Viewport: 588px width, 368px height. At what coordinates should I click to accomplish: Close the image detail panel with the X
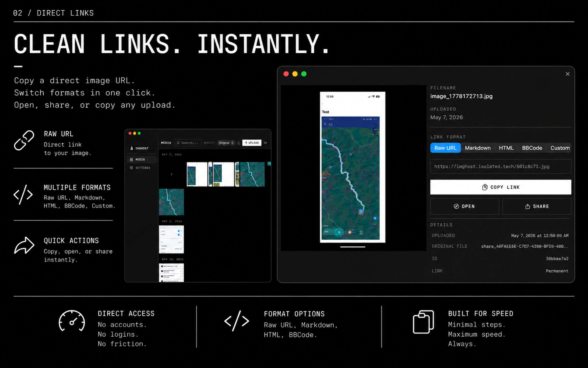tap(568, 74)
